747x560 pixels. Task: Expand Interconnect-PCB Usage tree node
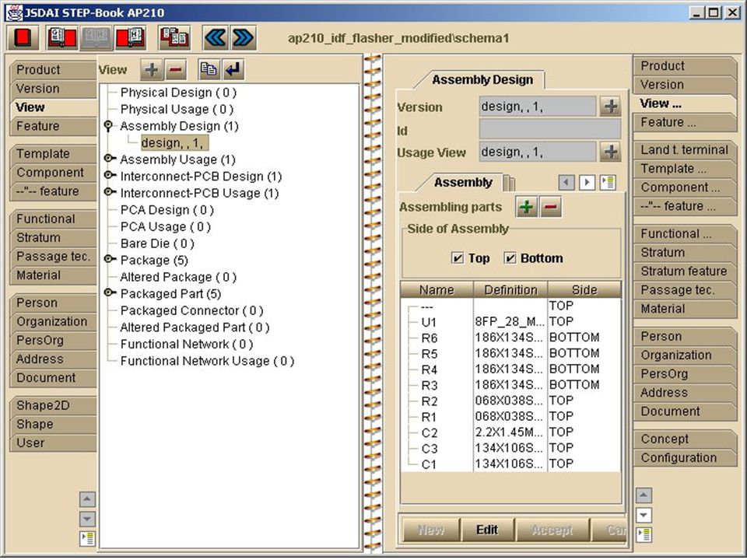pyautogui.click(x=110, y=192)
